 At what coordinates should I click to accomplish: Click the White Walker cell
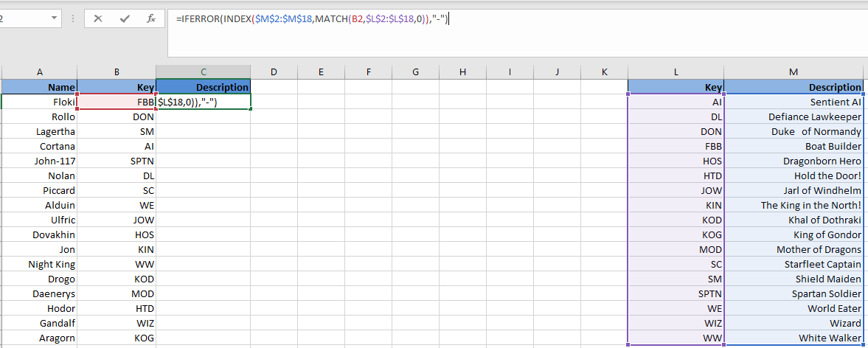point(794,338)
